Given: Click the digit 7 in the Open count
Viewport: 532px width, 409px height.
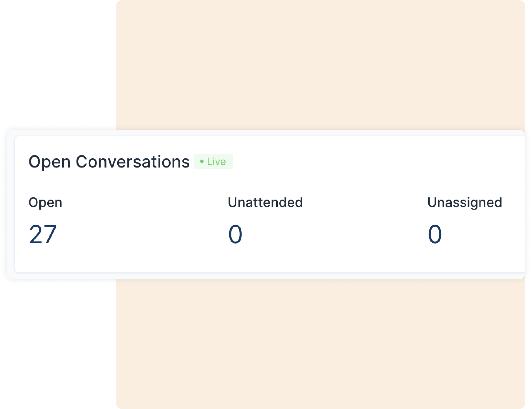Looking at the screenshot, I should 50,234.
